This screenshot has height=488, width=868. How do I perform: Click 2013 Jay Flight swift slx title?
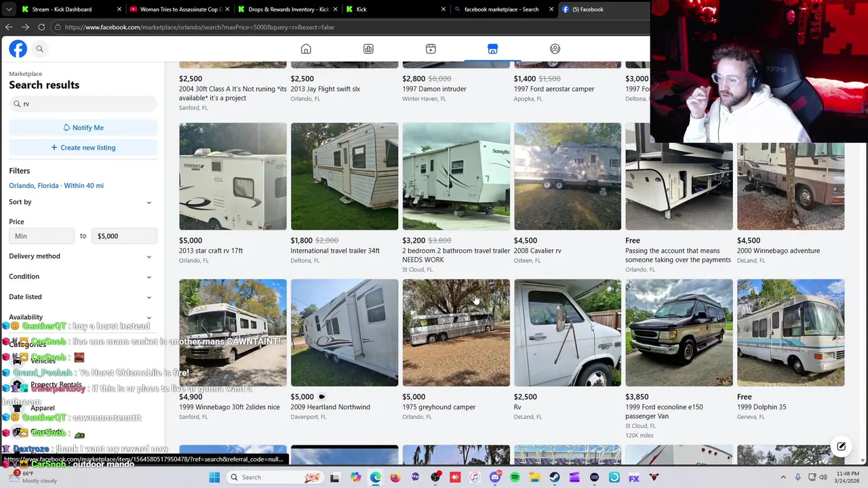tap(325, 89)
